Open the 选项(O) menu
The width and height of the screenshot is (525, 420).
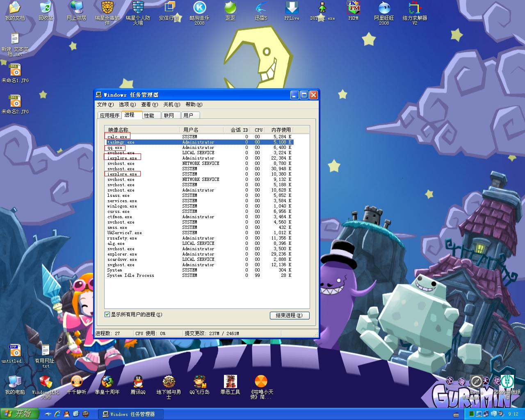[x=127, y=105]
